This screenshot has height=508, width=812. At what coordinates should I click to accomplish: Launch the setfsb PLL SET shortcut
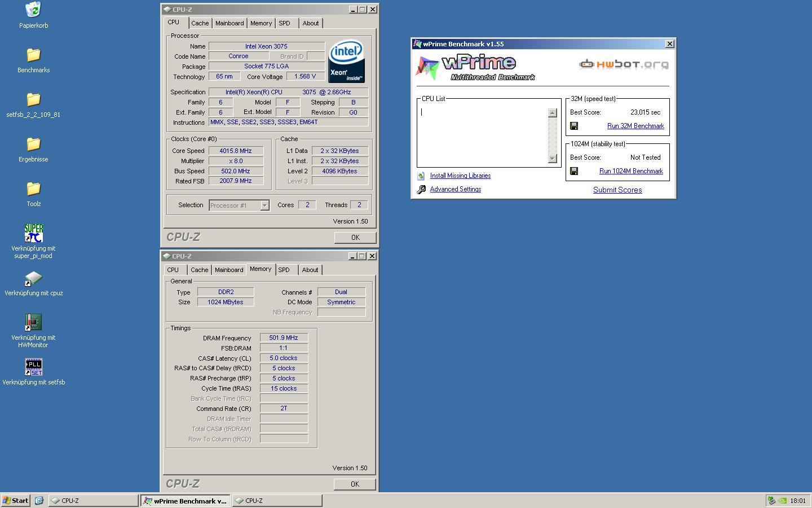pos(33,367)
